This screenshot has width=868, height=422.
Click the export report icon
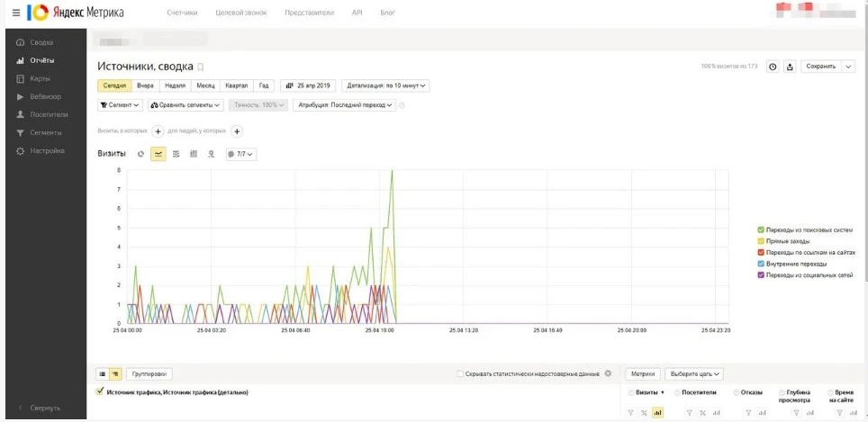tap(790, 67)
